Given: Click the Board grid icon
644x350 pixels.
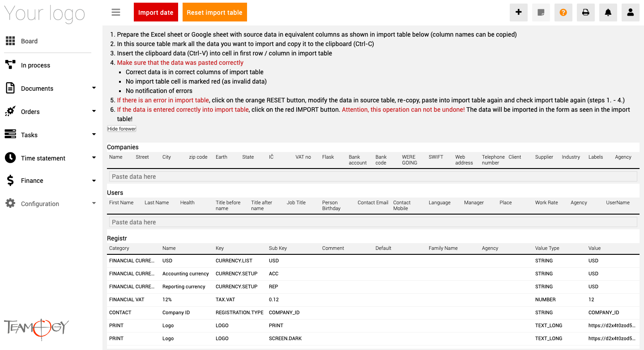Looking at the screenshot, I should (x=10, y=41).
